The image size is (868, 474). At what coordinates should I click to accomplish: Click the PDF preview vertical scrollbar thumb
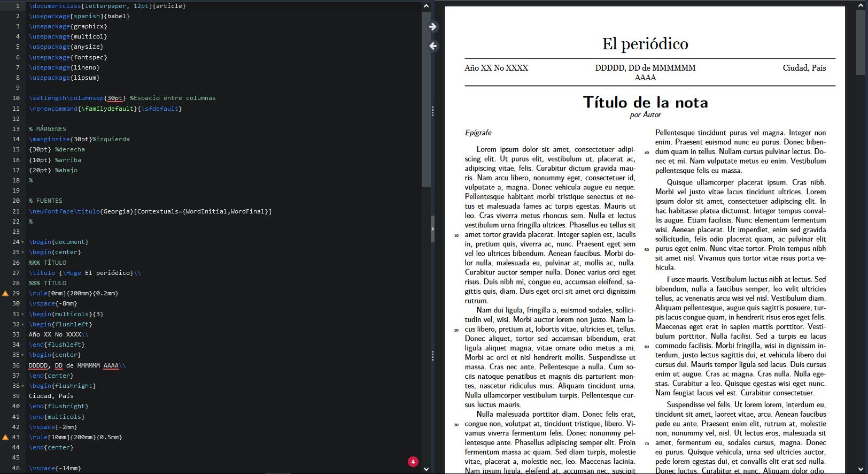pos(861,43)
